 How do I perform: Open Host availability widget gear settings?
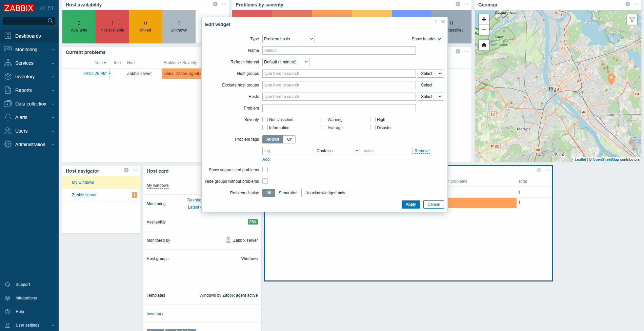(215, 4)
